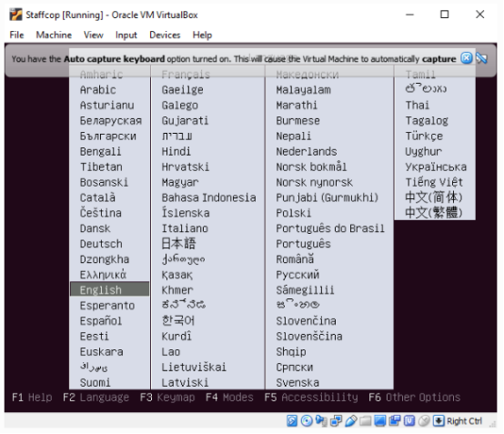Click the optical disc drive status icon

[x=307, y=421]
